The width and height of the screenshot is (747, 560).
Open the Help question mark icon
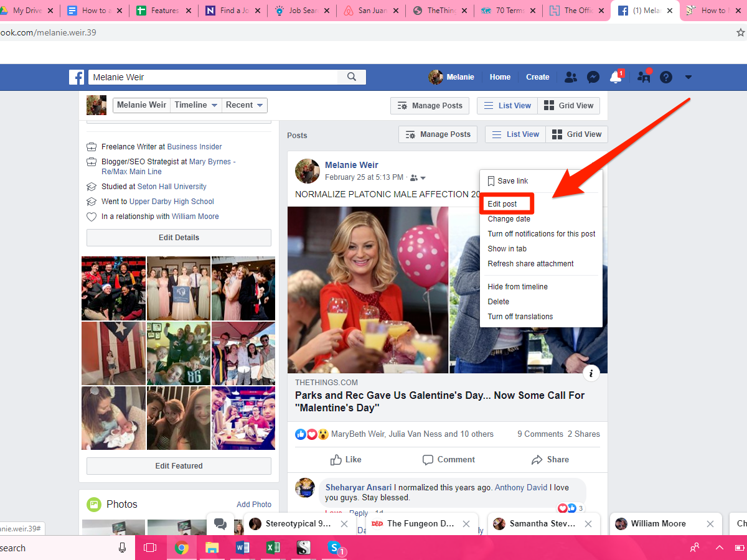point(665,77)
